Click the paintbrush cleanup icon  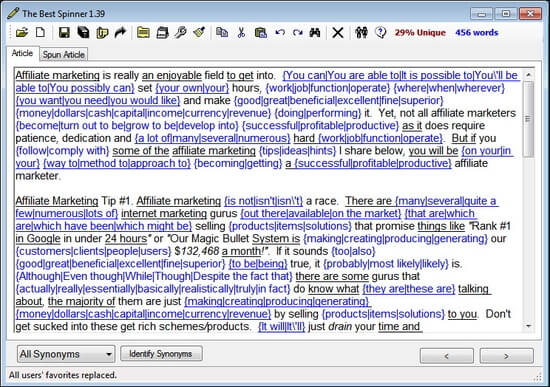pos(199,33)
